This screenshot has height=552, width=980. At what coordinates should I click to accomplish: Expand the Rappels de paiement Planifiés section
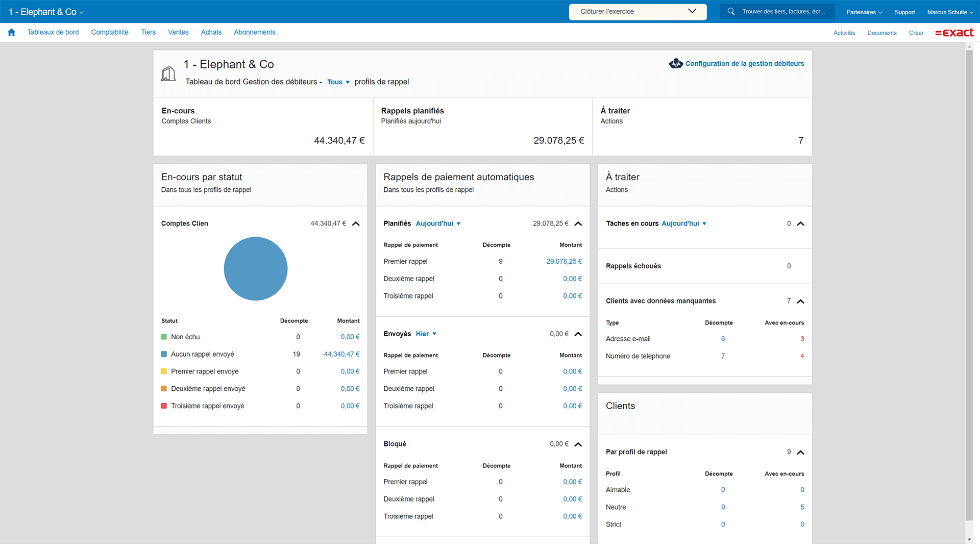[x=576, y=223]
